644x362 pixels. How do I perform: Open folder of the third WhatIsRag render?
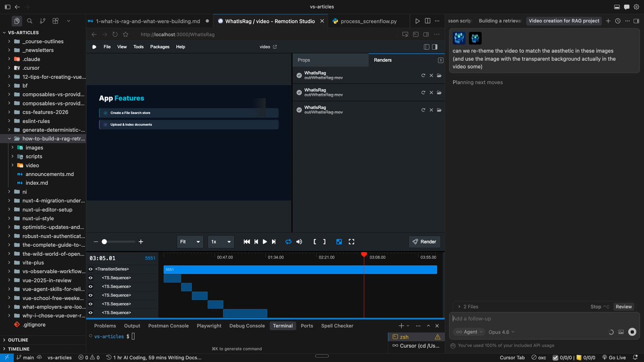[439, 110]
